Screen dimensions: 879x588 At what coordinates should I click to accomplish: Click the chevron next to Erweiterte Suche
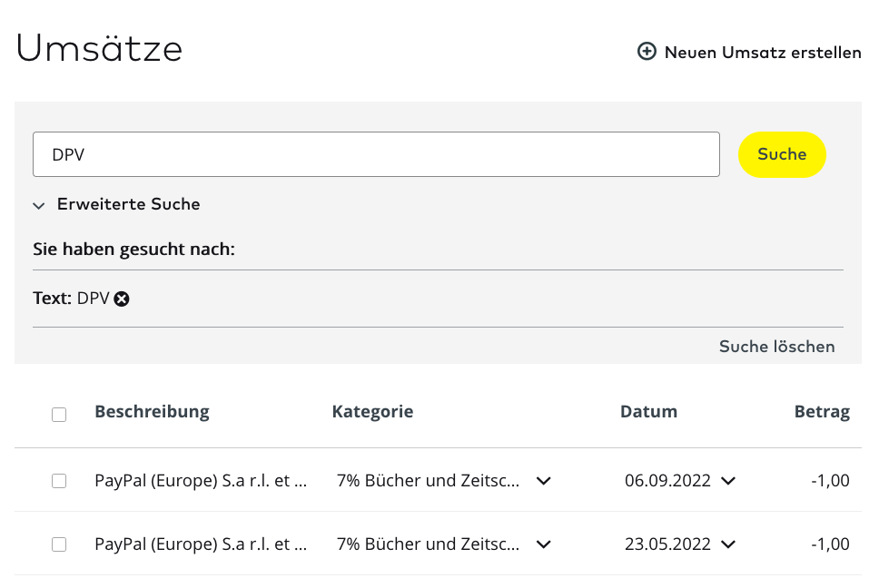click(x=39, y=206)
